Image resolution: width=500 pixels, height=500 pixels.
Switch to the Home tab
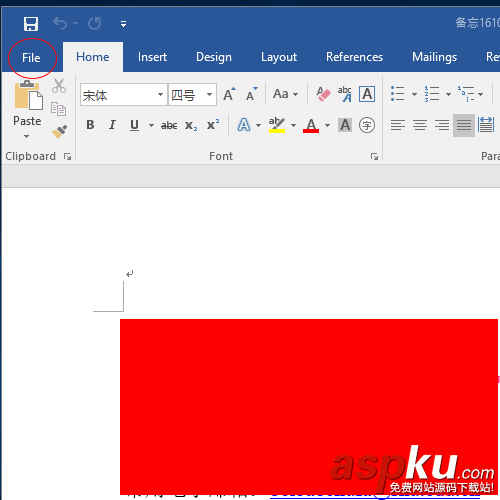tap(93, 57)
